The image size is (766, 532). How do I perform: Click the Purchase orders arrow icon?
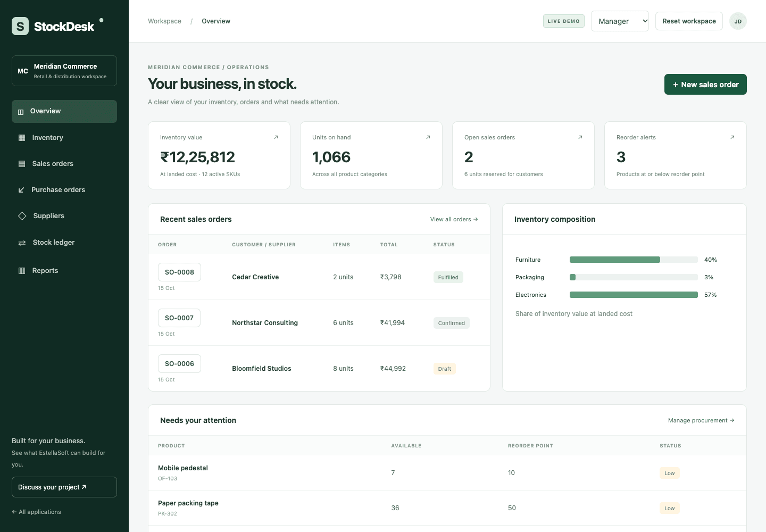(x=21, y=190)
